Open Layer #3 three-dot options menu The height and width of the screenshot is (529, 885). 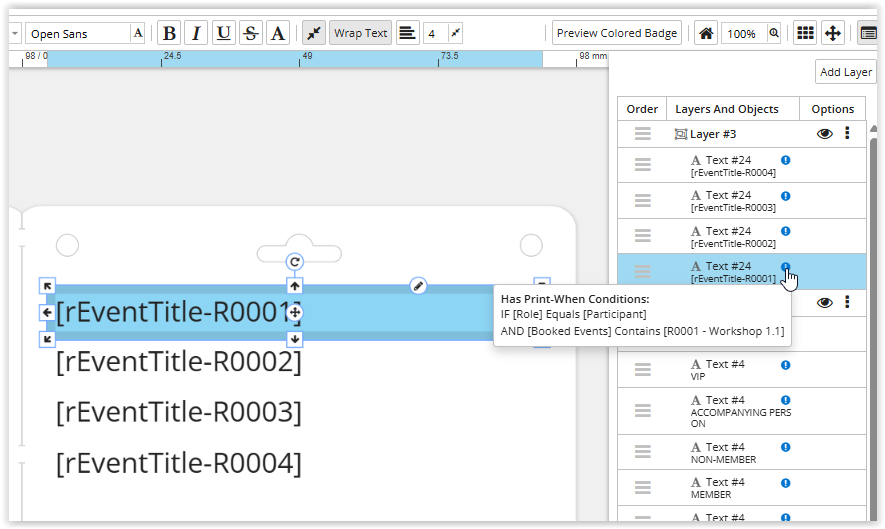(847, 133)
